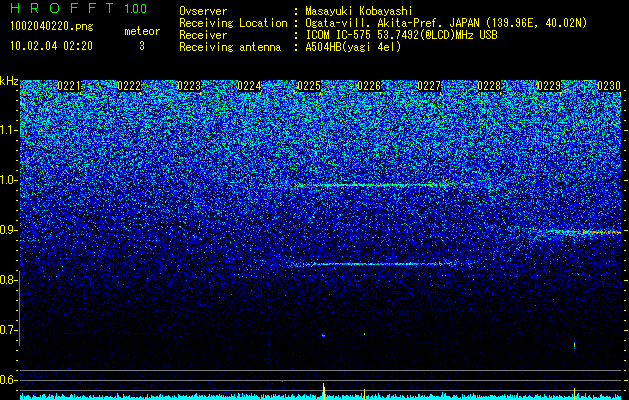Click the gray vertical range bar on left axis
Screen dimensions: 629x400
point(20,308)
